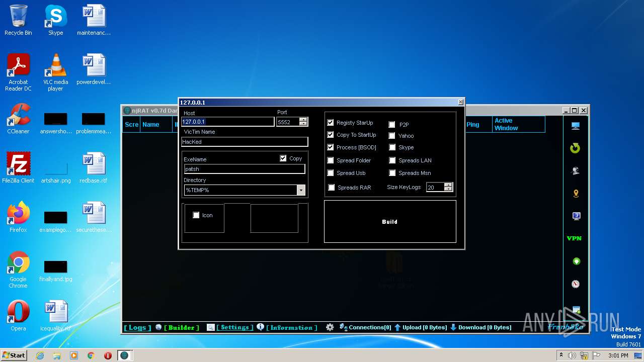The width and height of the screenshot is (644, 362).
Task: Select the CCleaner desktop shortcut
Action: [18, 119]
